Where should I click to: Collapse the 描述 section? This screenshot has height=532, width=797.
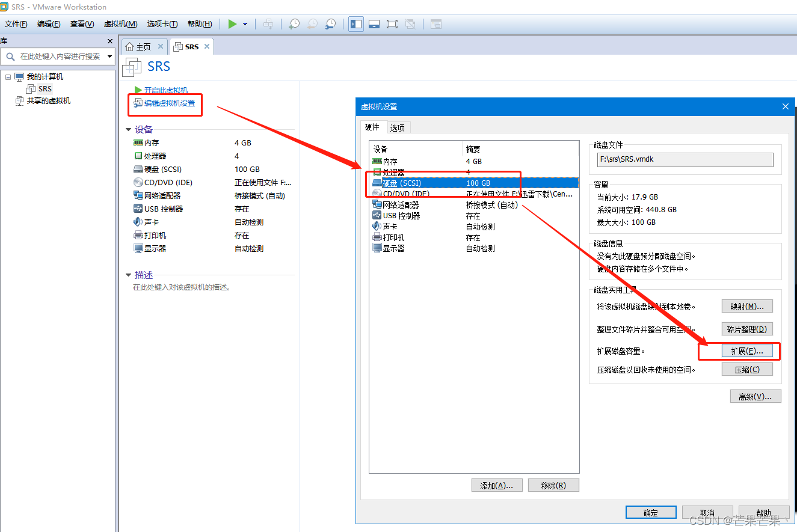pos(128,275)
